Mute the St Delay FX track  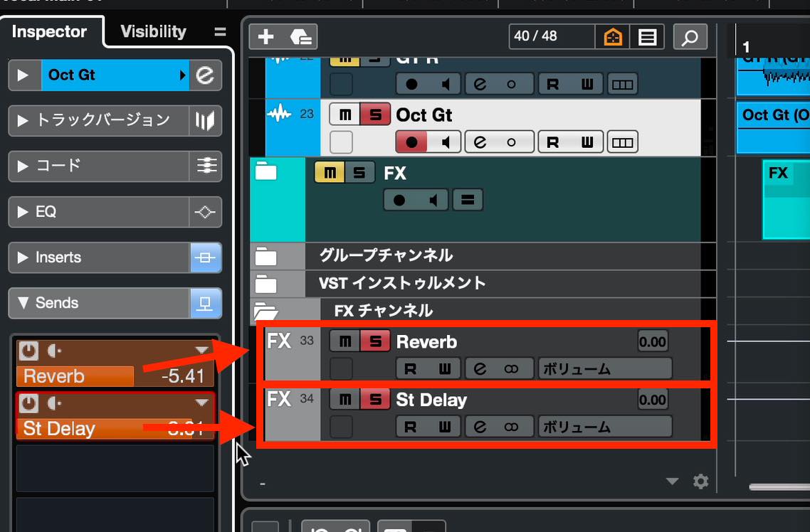tap(345, 399)
